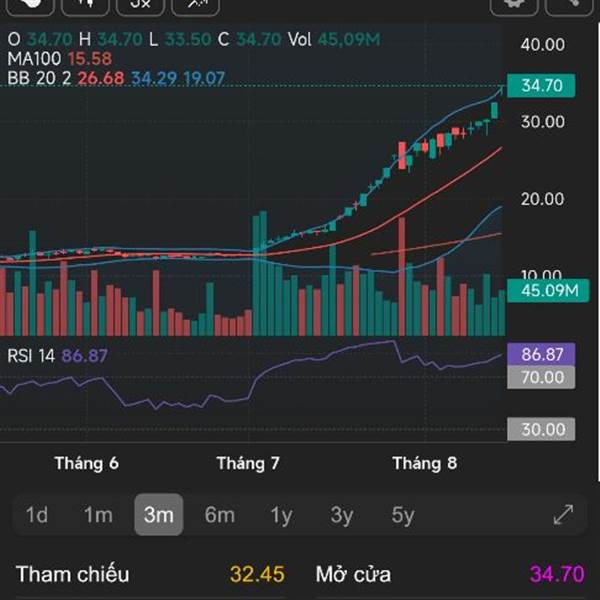Click the RSI 14 indicator legend
Screen dimensions: 600x600
(x=57, y=356)
